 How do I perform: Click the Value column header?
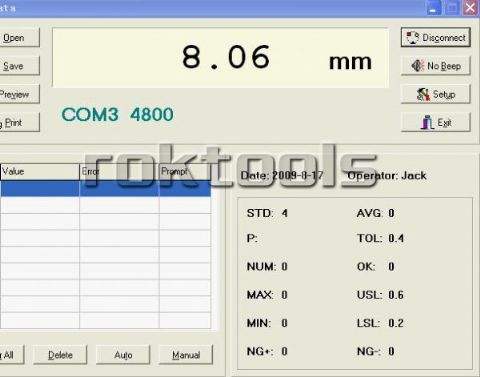point(40,171)
